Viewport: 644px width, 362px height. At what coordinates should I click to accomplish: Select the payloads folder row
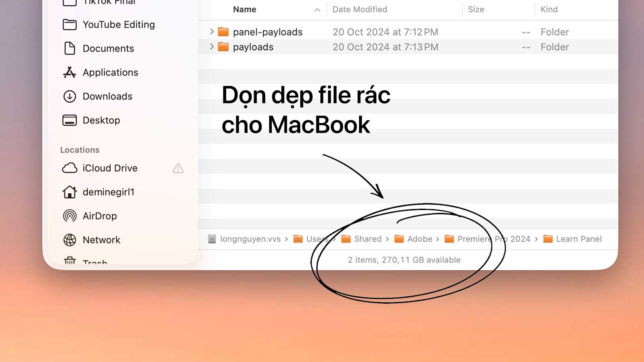tap(253, 47)
